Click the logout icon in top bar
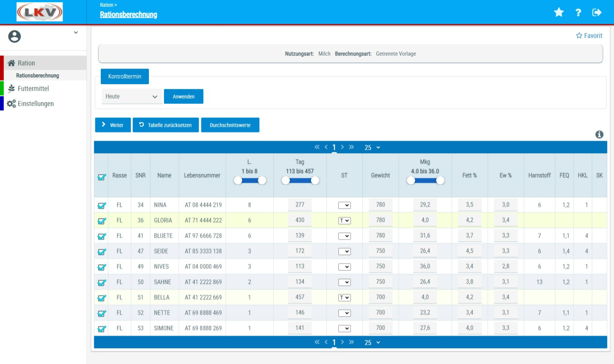This screenshot has width=614, height=364. (597, 13)
